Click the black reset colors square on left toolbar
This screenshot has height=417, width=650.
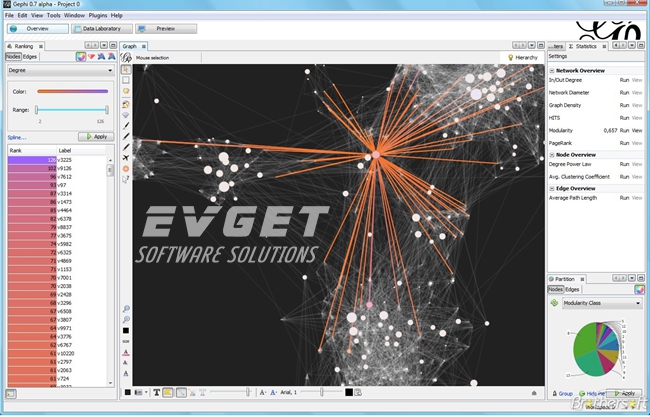126,330
